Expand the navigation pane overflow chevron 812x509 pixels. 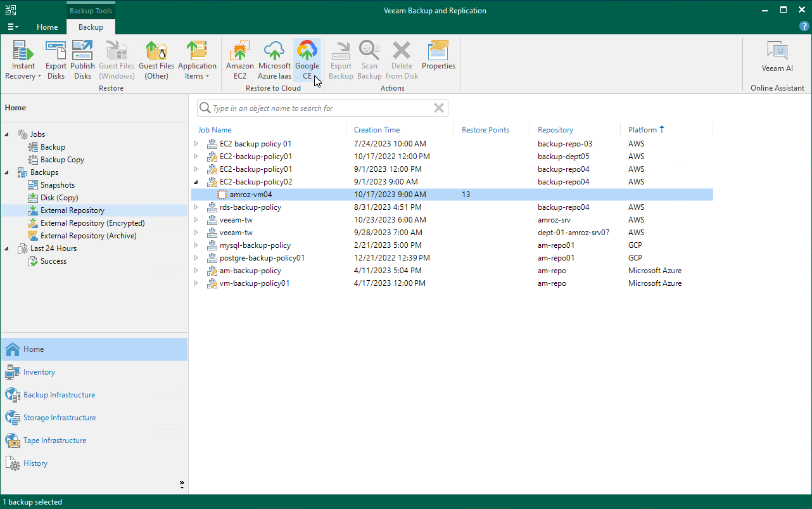(182, 484)
